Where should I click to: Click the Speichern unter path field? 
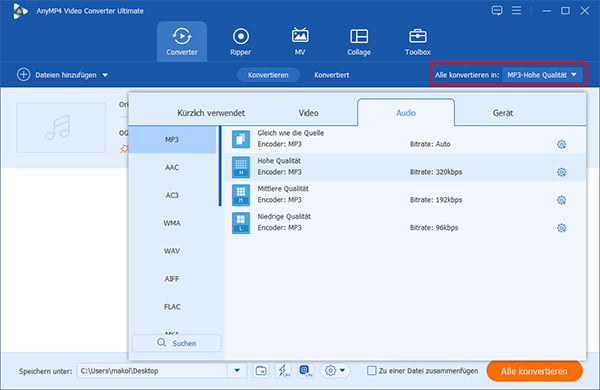tap(153, 370)
